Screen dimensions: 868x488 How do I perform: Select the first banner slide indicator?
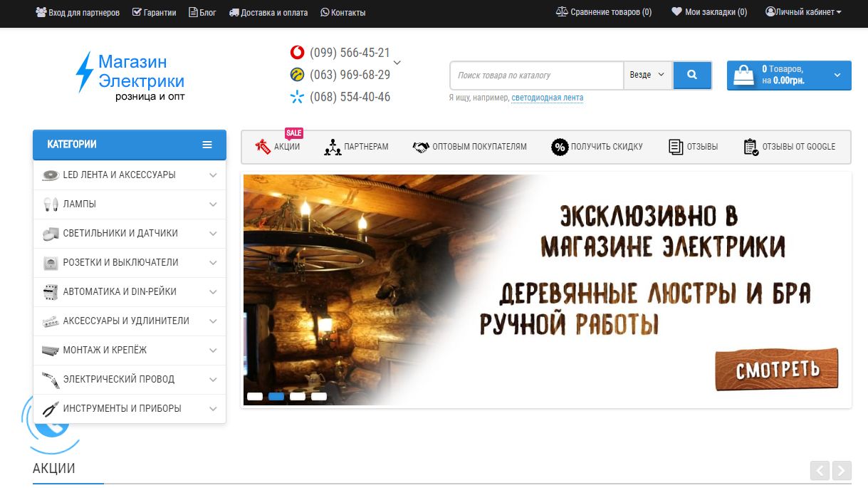point(255,396)
